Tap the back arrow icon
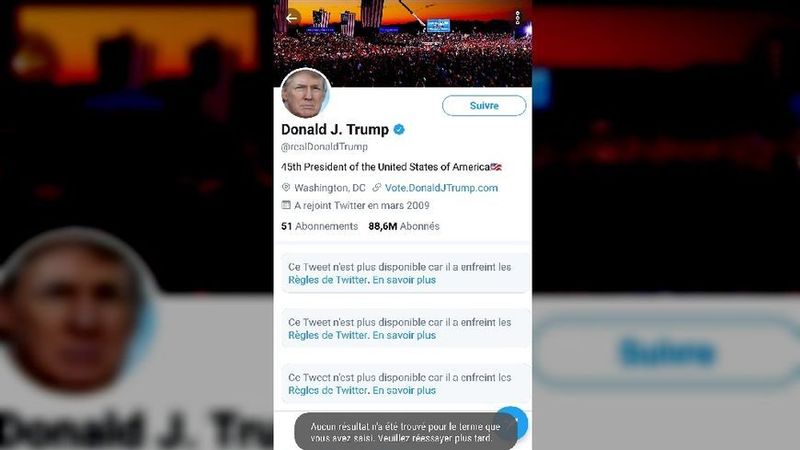800x450 pixels. [292, 18]
